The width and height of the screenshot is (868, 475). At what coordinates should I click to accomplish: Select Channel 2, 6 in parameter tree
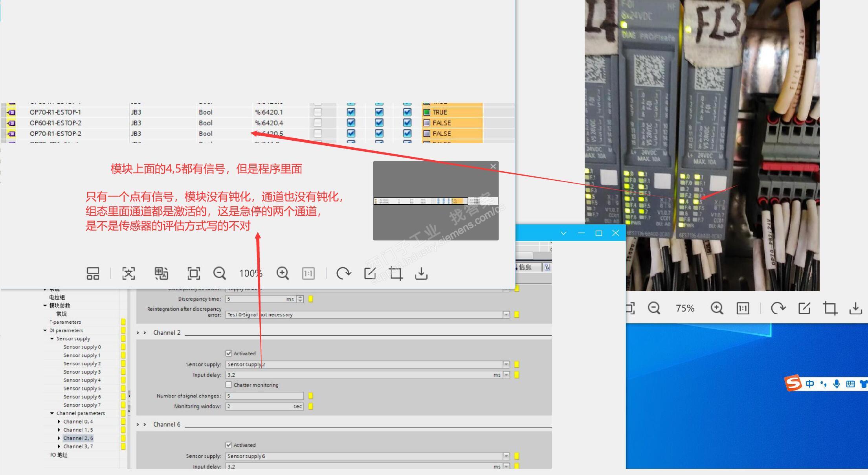pos(78,438)
